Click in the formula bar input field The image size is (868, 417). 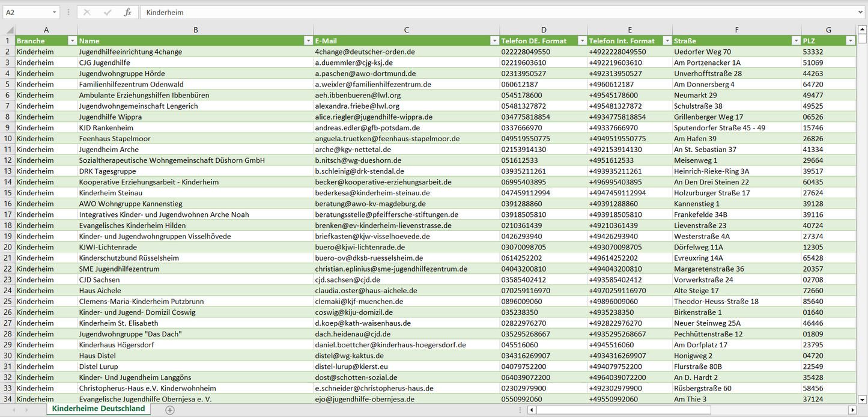click(481, 12)
